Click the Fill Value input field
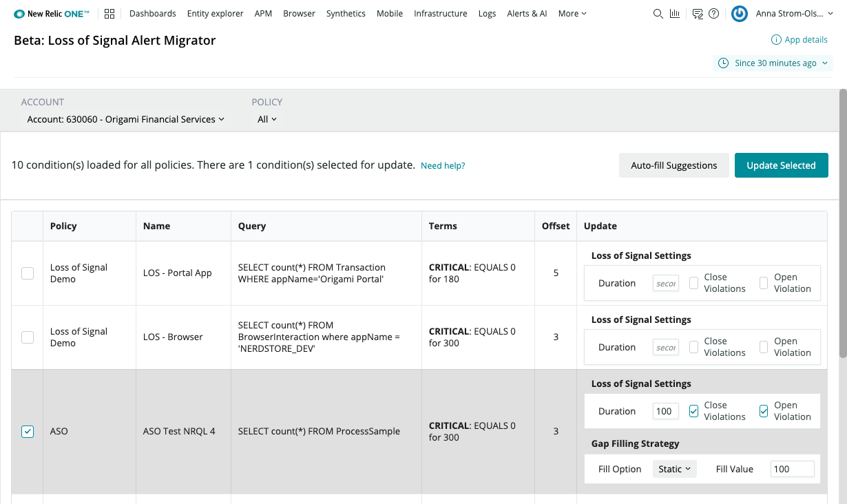847x504 pixels. (792, 469)
